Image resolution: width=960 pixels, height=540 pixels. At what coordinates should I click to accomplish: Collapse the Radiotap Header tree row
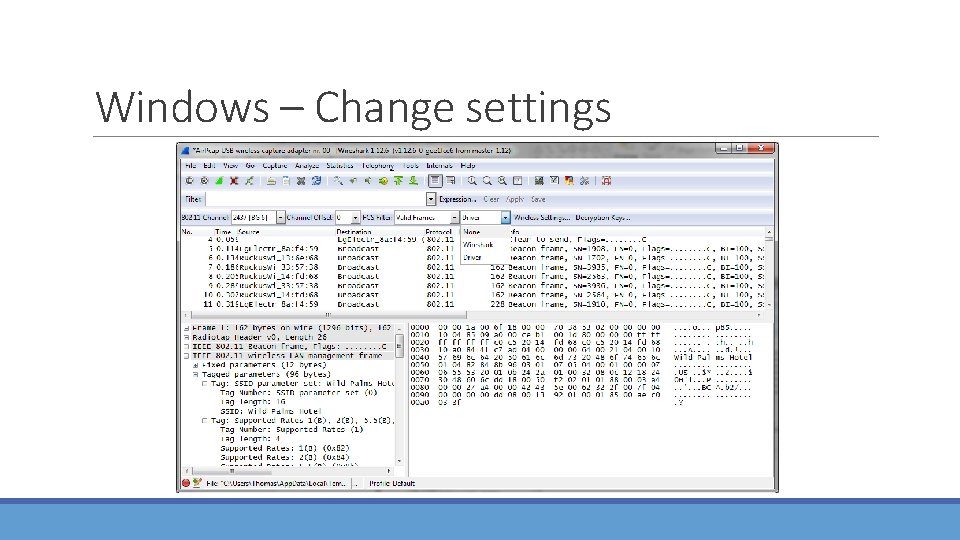(186, 337)
